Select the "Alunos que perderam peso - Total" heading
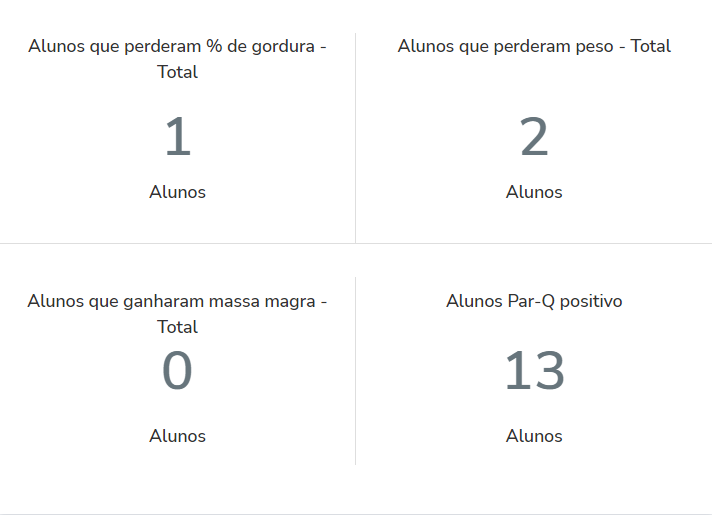This screenshot has width=712, height=515. (x=534, y=46)
